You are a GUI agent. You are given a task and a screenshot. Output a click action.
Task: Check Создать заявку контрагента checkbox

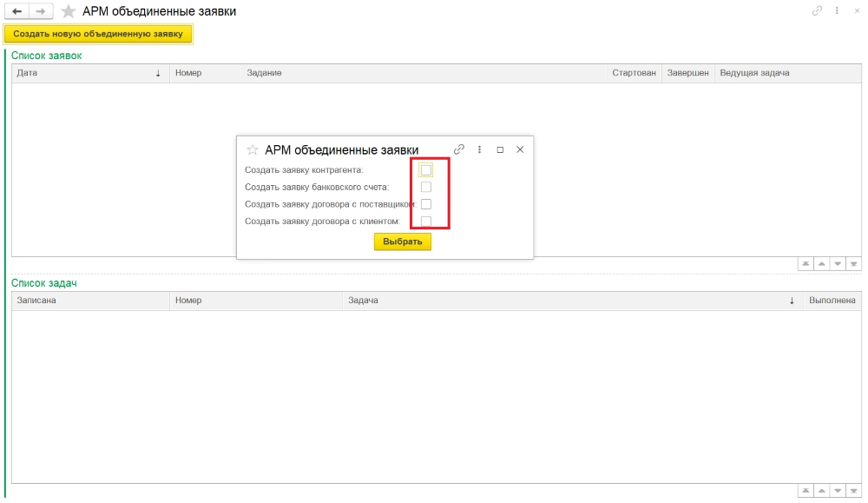point(425,170)
